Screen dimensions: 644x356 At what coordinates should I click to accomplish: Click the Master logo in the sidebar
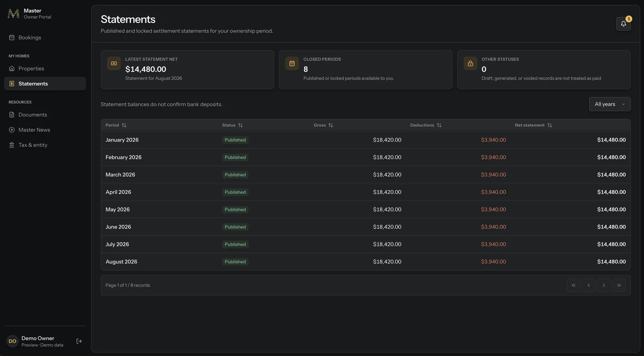tap(14, 14)
